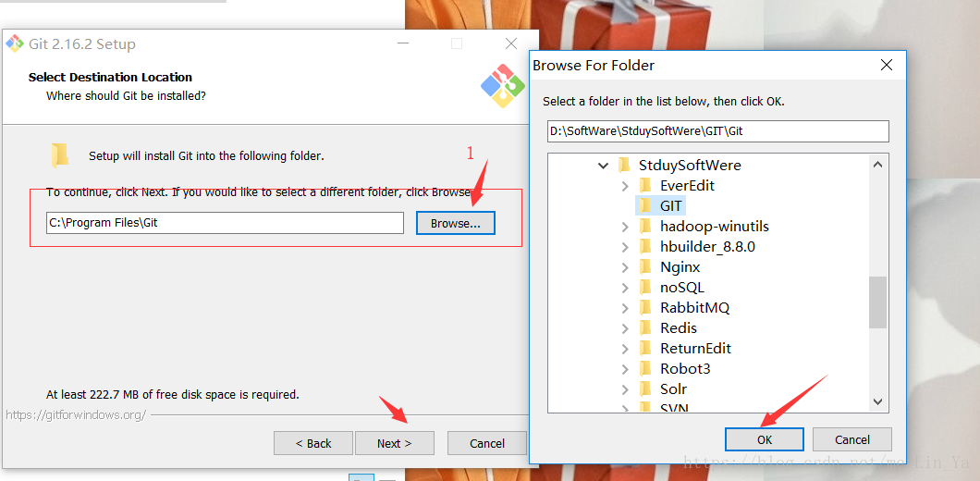Expand the hadoop-winutils folder node
This screenshot has width=980, height=481.
[x=625, y=227]
